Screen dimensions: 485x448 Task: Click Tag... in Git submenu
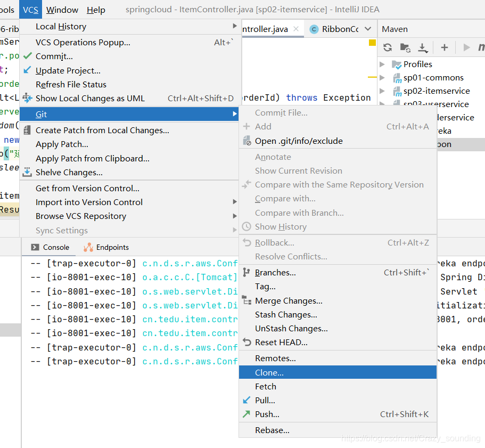point(338,287)
